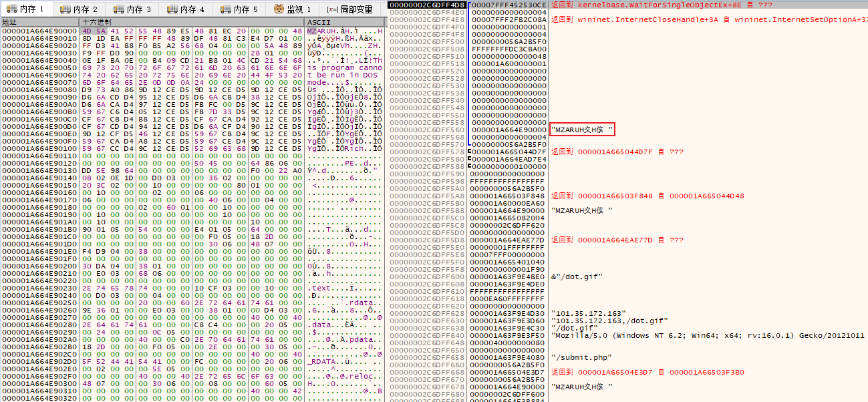Click the memory icon on 内存 2 tab
868x402 pixels.
pyautogui.click(x=65, y=9)
